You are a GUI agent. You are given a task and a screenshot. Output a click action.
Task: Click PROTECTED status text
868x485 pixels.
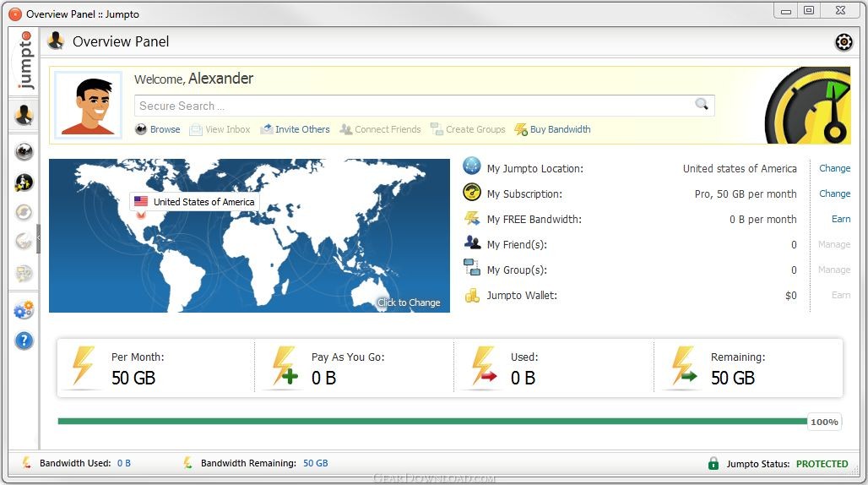pyautogui.click(x=822, y=464)
